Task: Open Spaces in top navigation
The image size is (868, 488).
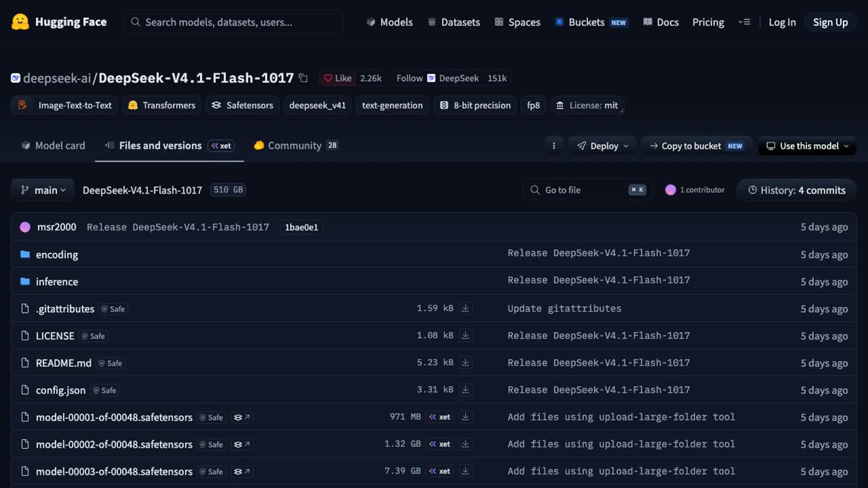Action: (518, 22)
